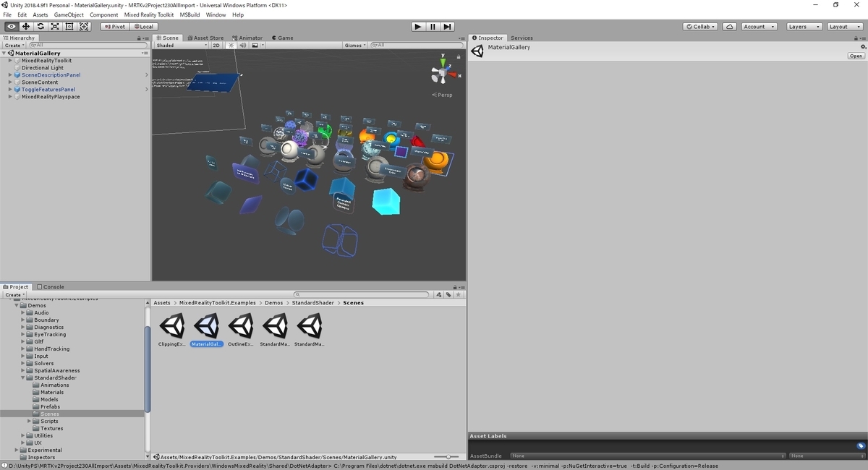Screen dimensions: 868x470
Task: Toggle scene effects image icon
Action: pyautogui.click(x=255, y=45)
